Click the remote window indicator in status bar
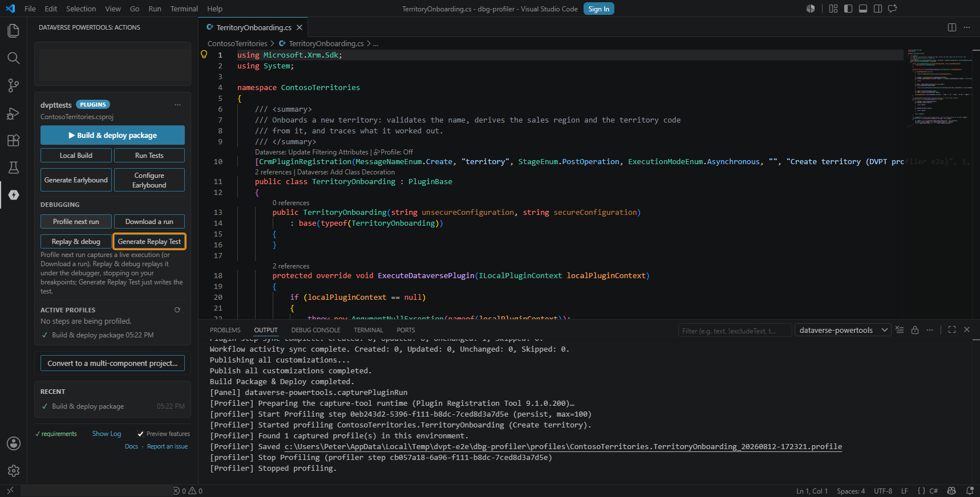 (10, 491)
